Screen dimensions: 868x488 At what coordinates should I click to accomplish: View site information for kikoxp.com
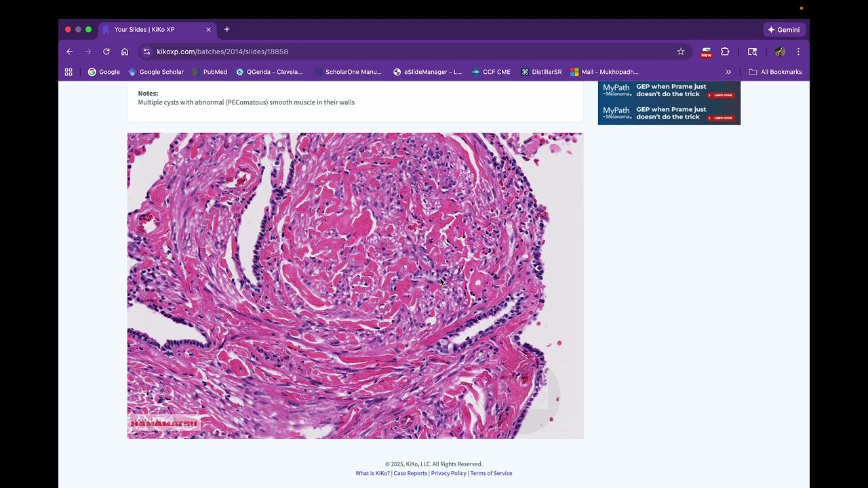146,52
